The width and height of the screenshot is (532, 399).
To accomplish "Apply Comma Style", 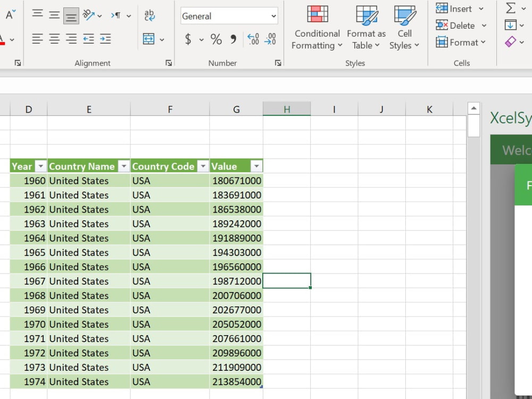I will pos(233,39).
